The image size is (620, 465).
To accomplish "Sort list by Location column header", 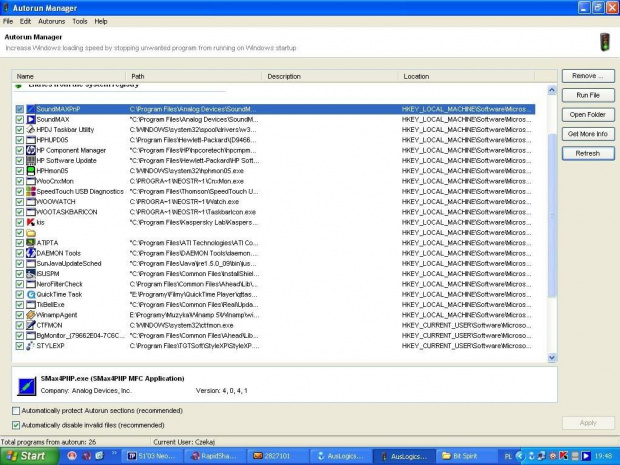I will coord(466,76).
